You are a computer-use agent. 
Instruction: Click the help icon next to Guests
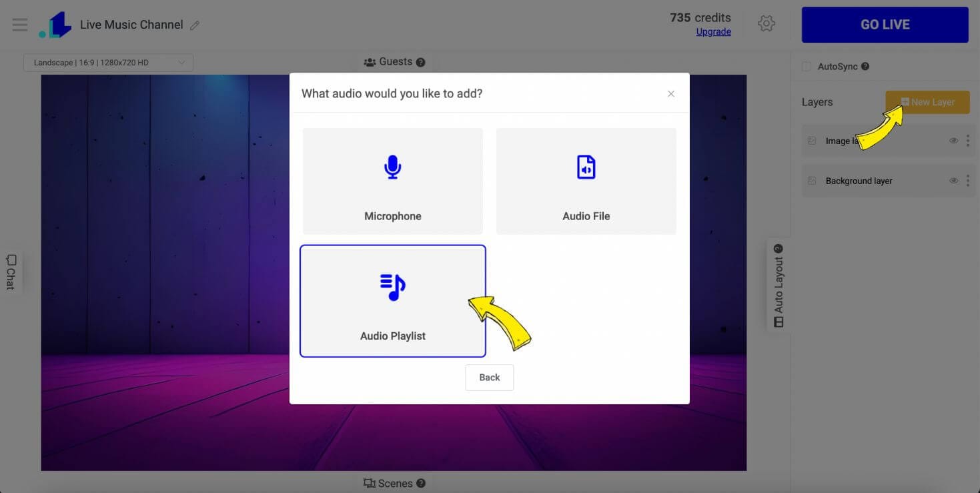(x=420, y=62)
